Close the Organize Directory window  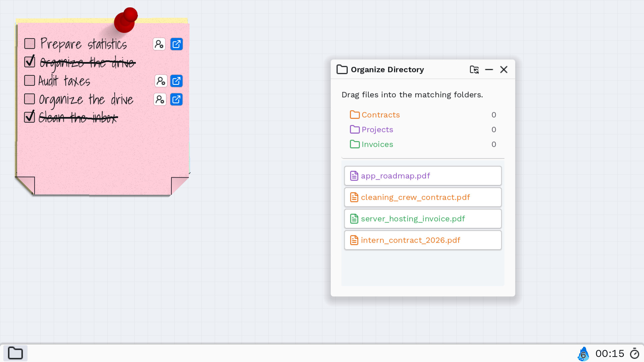[x=504, y=69]
